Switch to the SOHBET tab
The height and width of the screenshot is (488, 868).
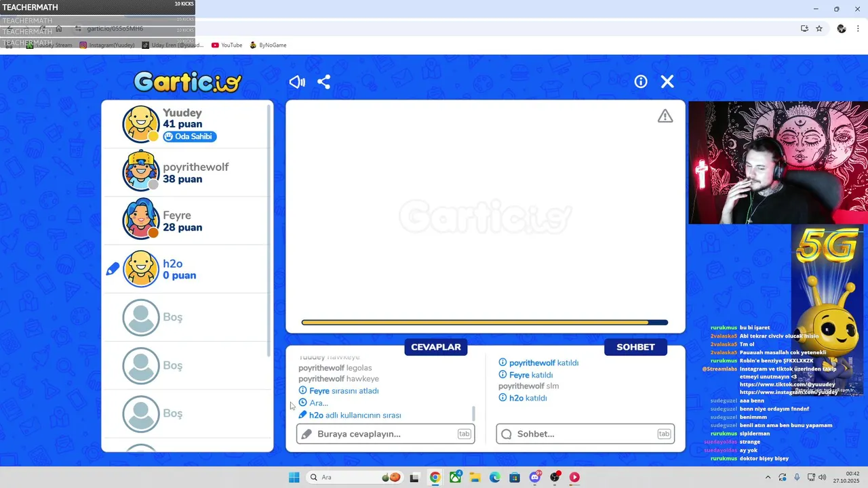(x=635, y=347)
